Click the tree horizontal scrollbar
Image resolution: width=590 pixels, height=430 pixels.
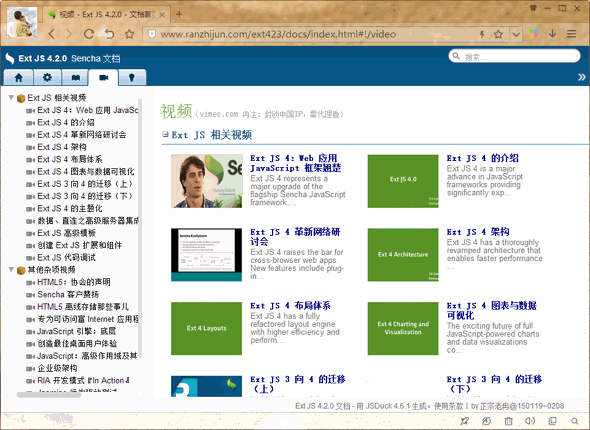point(49,395)
